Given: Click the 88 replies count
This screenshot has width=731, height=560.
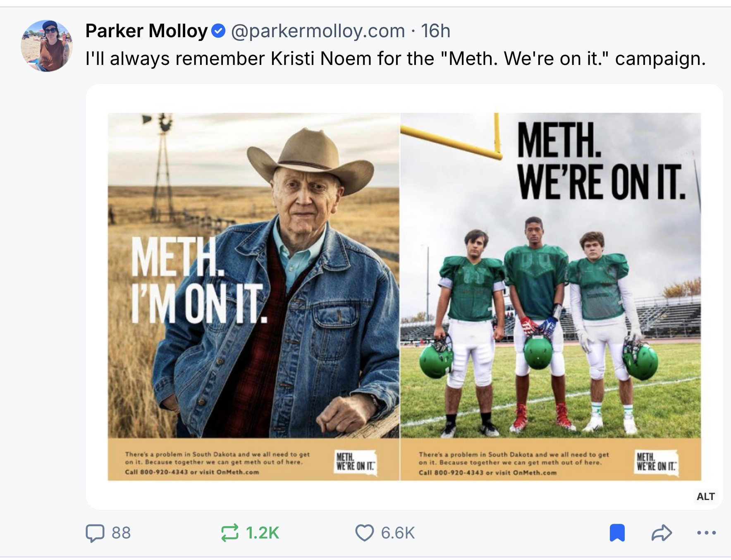Looking at the screenshot, I should click(121, 533).
